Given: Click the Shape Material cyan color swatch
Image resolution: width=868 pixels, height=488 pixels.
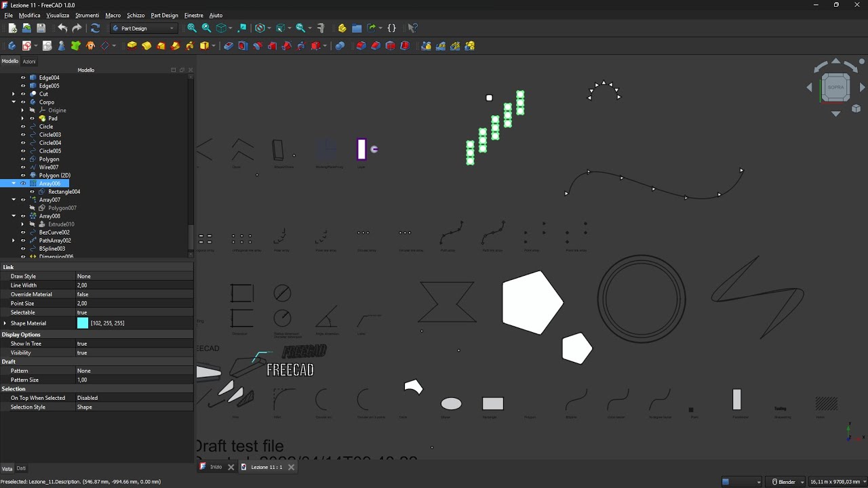Looking at the screenshot, I should pyautogui.click(x=83, y=323).
